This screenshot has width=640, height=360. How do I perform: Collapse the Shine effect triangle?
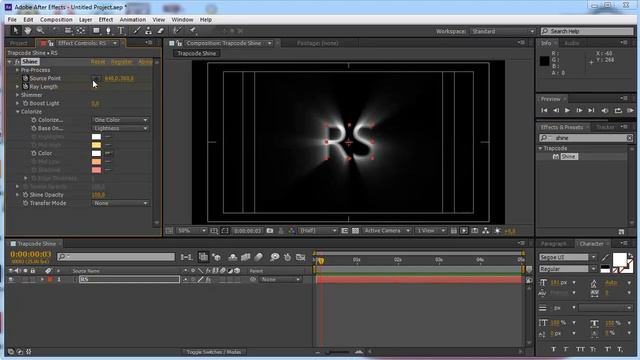[x=10, y=62]
